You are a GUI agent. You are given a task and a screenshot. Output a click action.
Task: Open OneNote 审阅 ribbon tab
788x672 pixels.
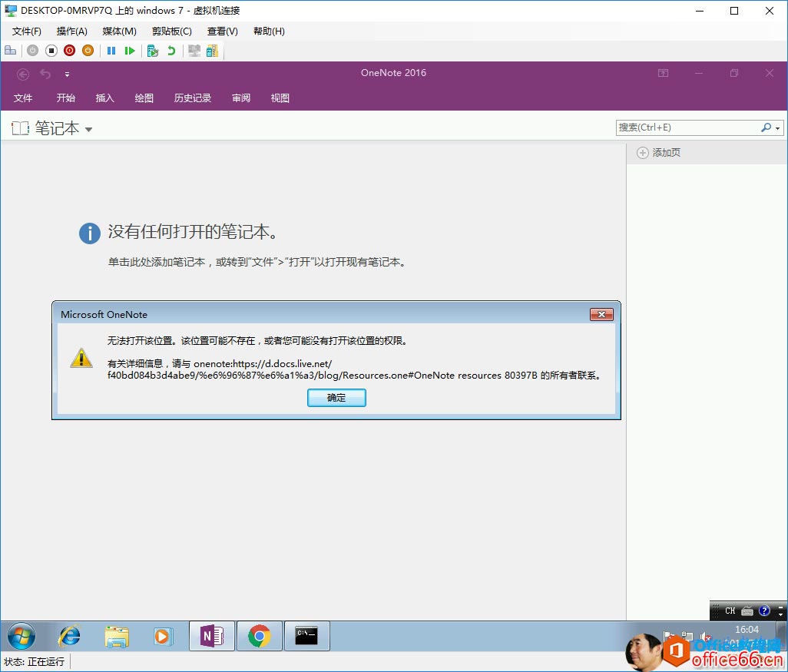[x=241, y=98]
